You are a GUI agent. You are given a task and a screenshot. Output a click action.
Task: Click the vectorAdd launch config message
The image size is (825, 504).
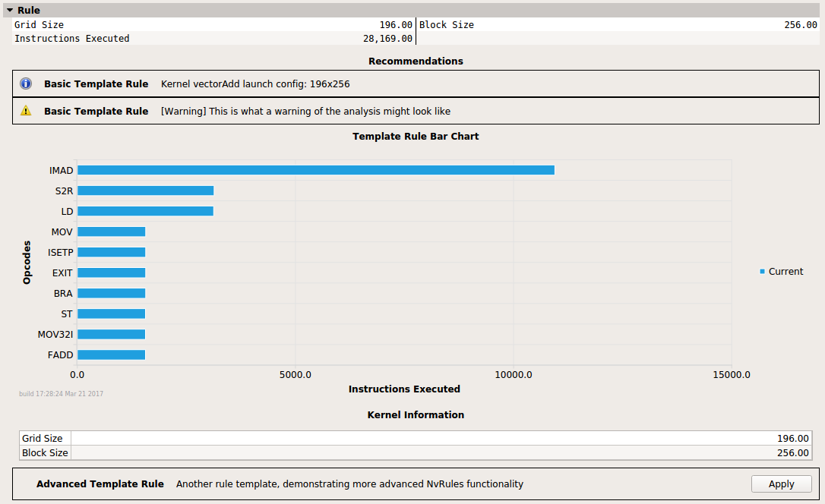(255, 83)
